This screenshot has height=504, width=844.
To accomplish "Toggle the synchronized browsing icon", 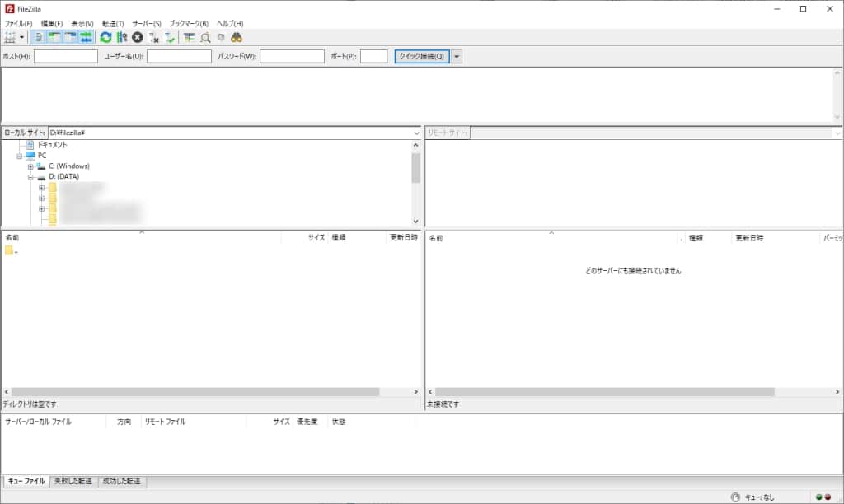I will [221, 37].
